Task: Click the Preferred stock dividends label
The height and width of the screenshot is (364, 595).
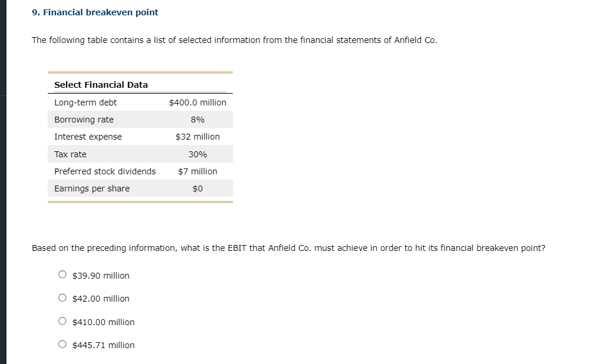Action: [x=105, y=171]
